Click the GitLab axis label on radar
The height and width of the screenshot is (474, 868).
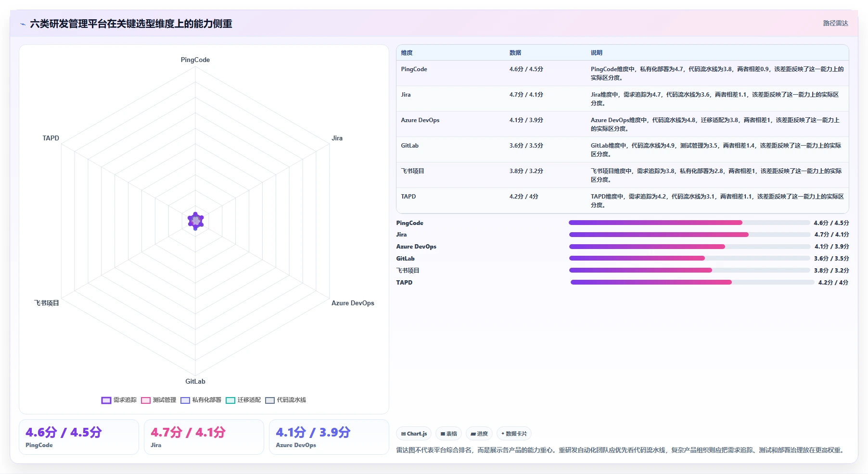[x=195, y=382]
